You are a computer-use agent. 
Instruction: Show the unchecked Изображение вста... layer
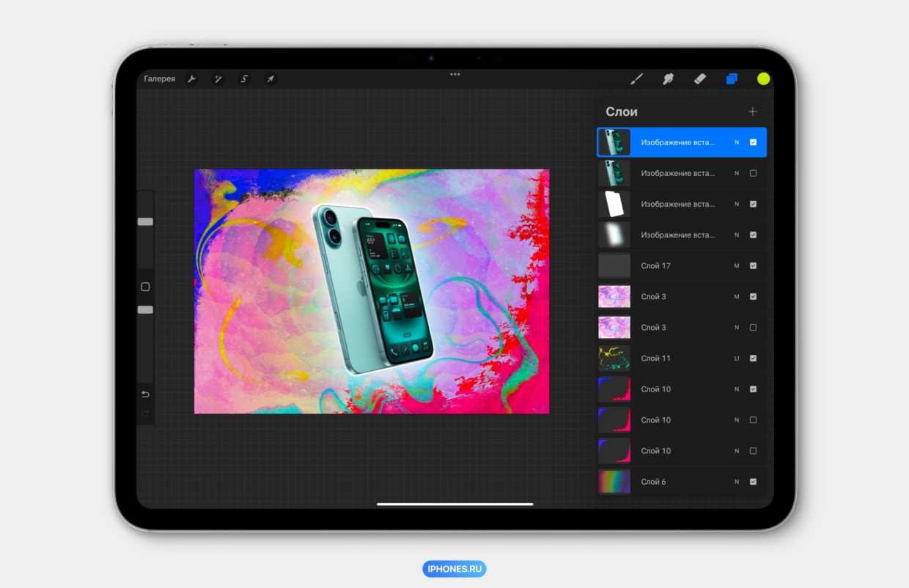pos(753,173)
